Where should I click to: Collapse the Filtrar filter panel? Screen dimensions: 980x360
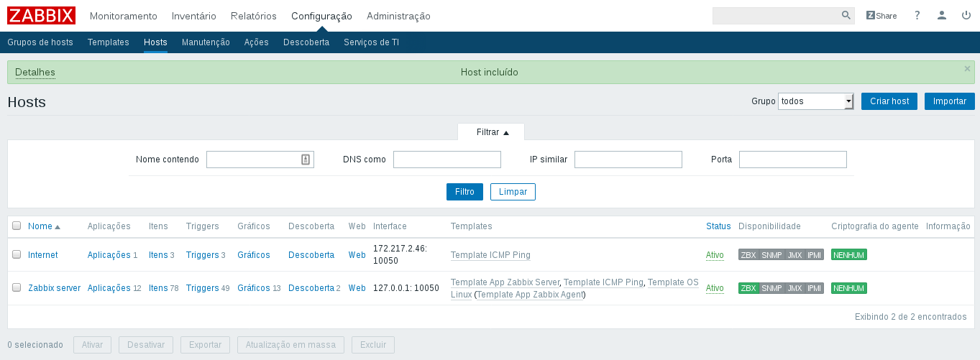[492, 132]
